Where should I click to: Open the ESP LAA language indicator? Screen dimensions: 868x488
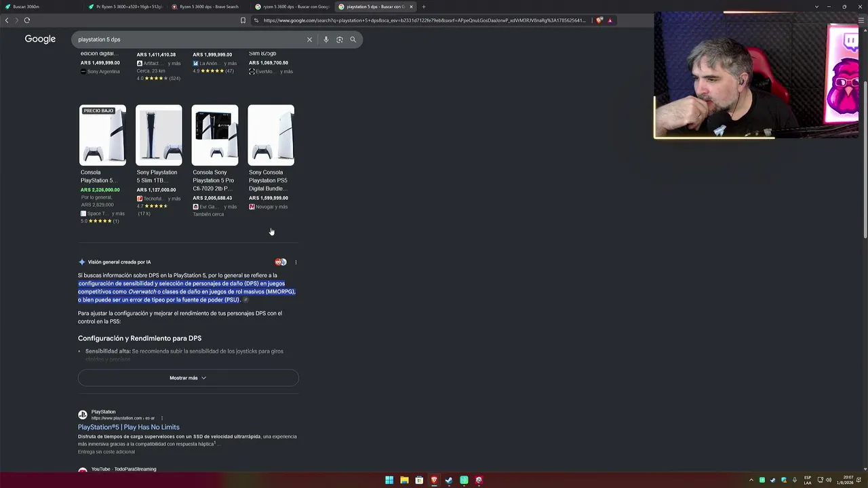coord(808,480)
